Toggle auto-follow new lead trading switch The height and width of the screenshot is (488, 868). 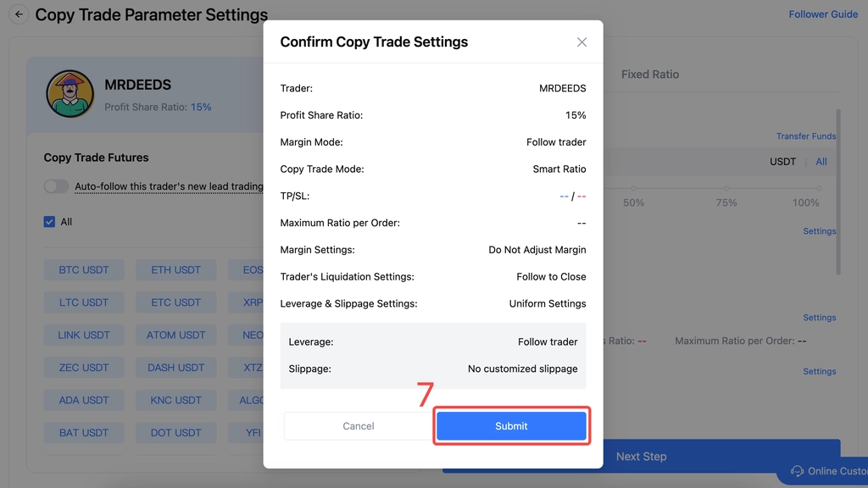(56, 186)
